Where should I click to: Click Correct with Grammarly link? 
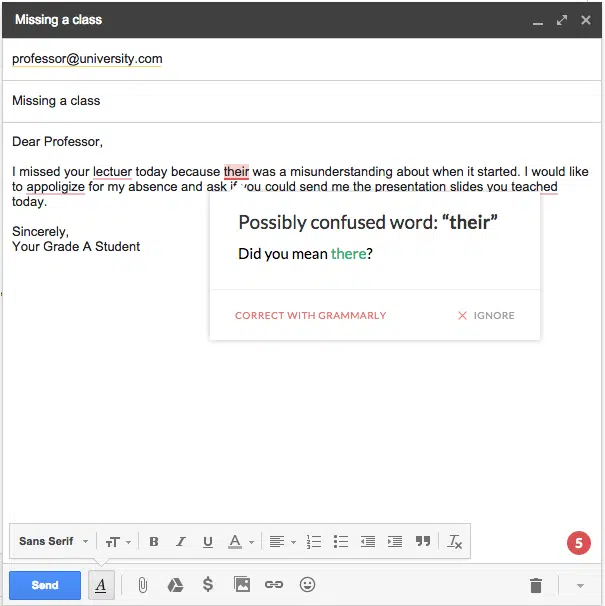(310, 315)
